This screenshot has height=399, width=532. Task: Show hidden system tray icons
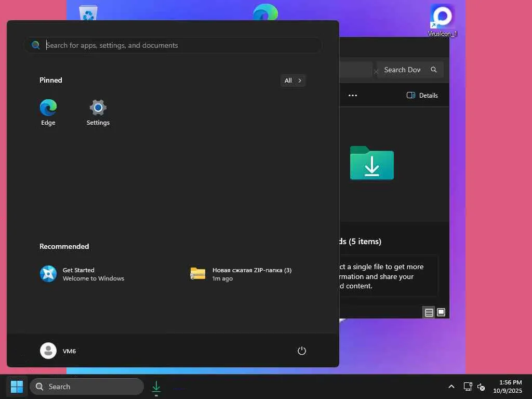[x=451, y=387]
